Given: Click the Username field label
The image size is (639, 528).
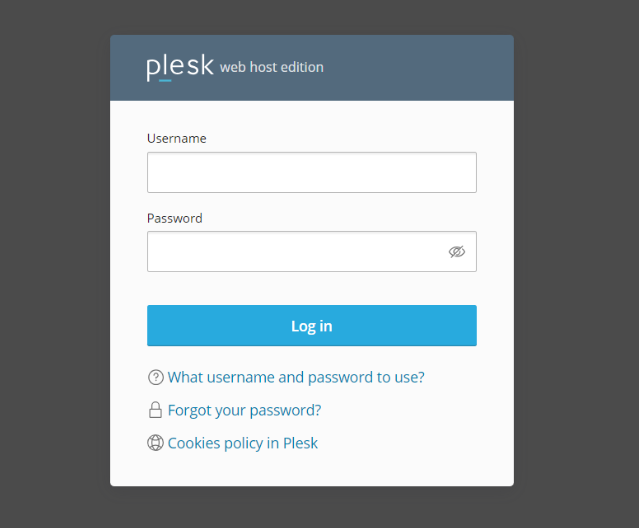Looking at the screenshot, I should pos(176,139).
